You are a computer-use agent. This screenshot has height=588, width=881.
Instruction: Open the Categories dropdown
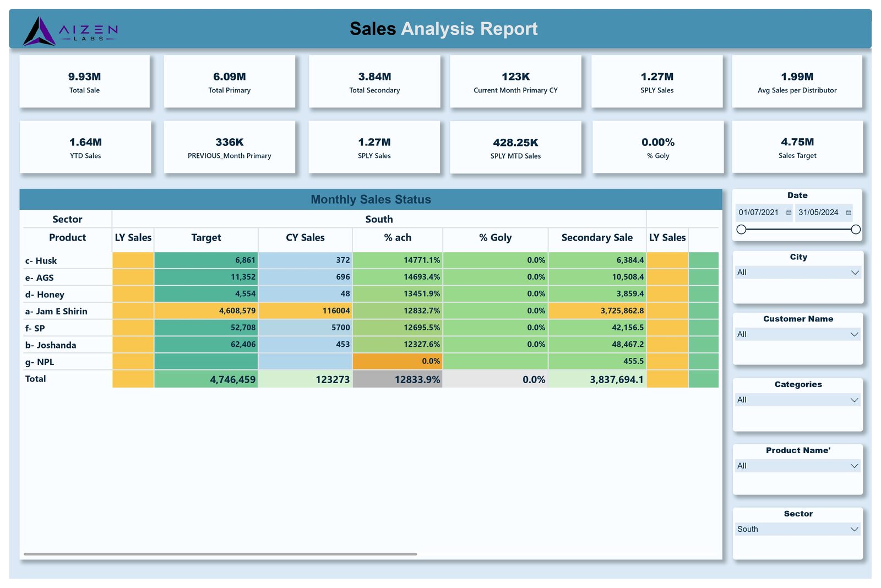(x=798, y=400)
